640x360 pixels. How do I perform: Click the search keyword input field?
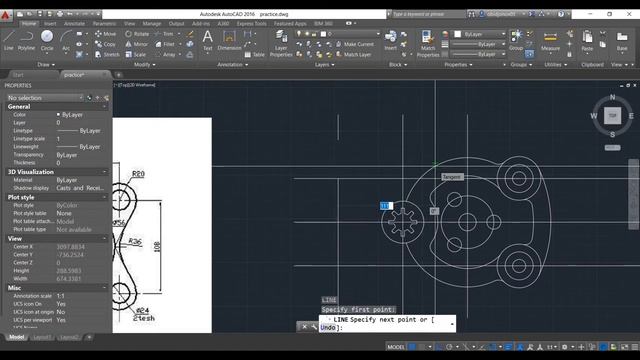(x=428, y=14)
